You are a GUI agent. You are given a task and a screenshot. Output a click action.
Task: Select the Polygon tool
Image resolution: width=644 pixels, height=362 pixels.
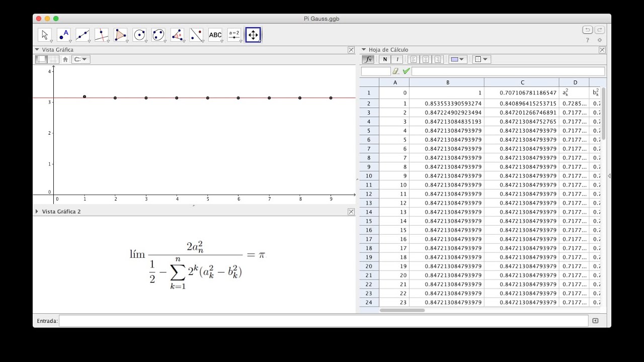click(121, 35)
